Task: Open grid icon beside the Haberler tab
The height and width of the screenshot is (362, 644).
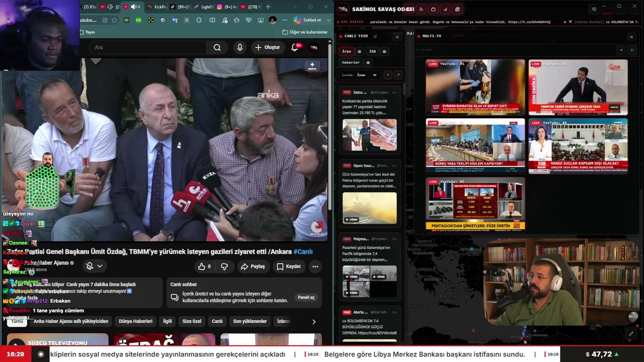Action: (368, 62)
